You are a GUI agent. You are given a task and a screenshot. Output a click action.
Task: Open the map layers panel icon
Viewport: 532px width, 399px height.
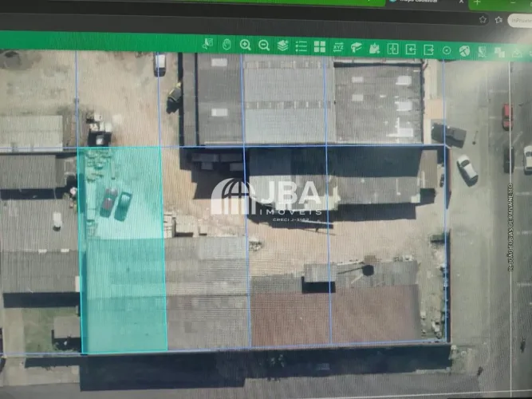pos(282,45)
